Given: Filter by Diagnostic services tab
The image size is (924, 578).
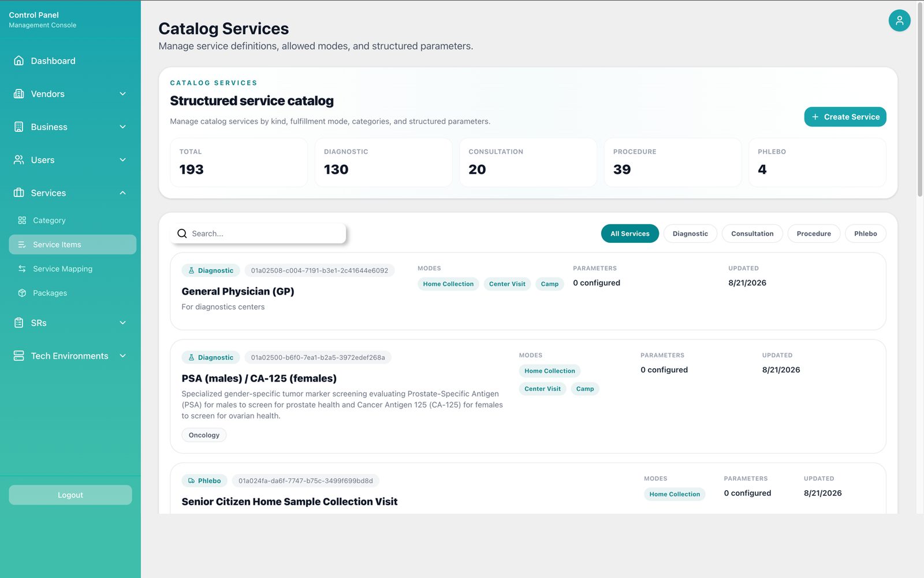Looking at the screenshot, I should point(690,234).
